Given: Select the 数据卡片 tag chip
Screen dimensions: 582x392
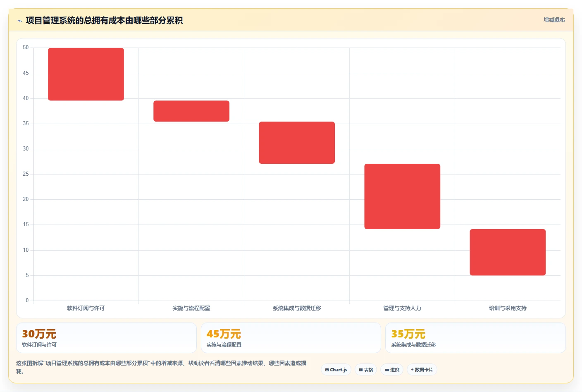Looking at the screenshot, I should (x=422, y=370).
